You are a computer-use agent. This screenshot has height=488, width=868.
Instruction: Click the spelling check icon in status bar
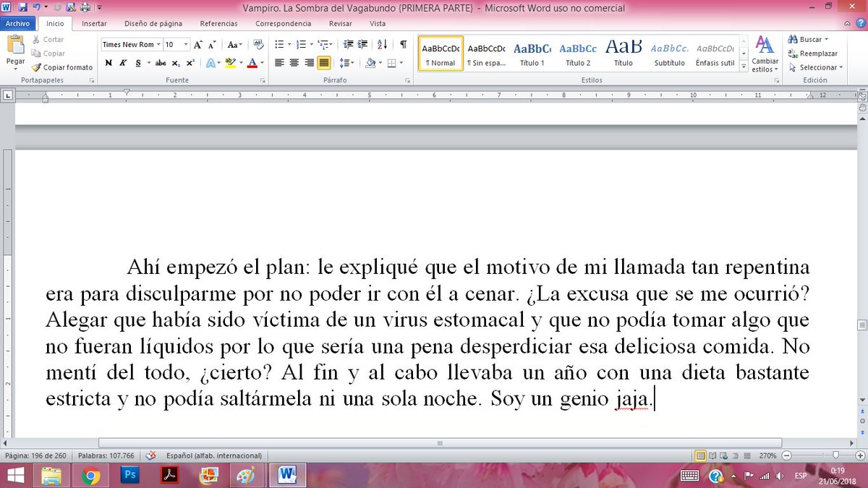point(151,455)
